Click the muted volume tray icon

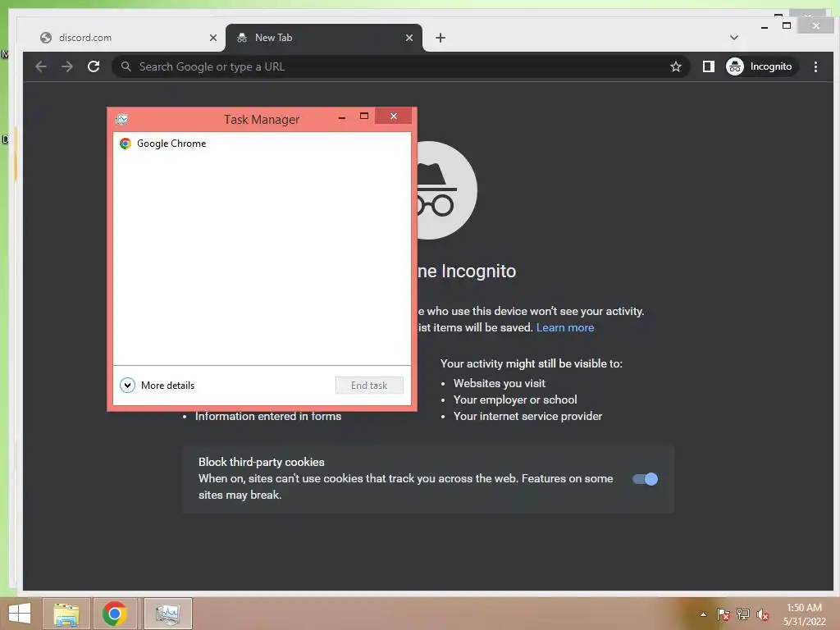pyautogui.click(x=763, y=614)
